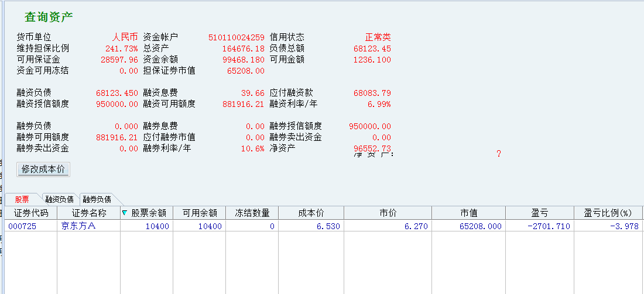Viewport: 644px width, 294px height.
Task: Sort by 证券代码 column header
Action: click(31, 213)
